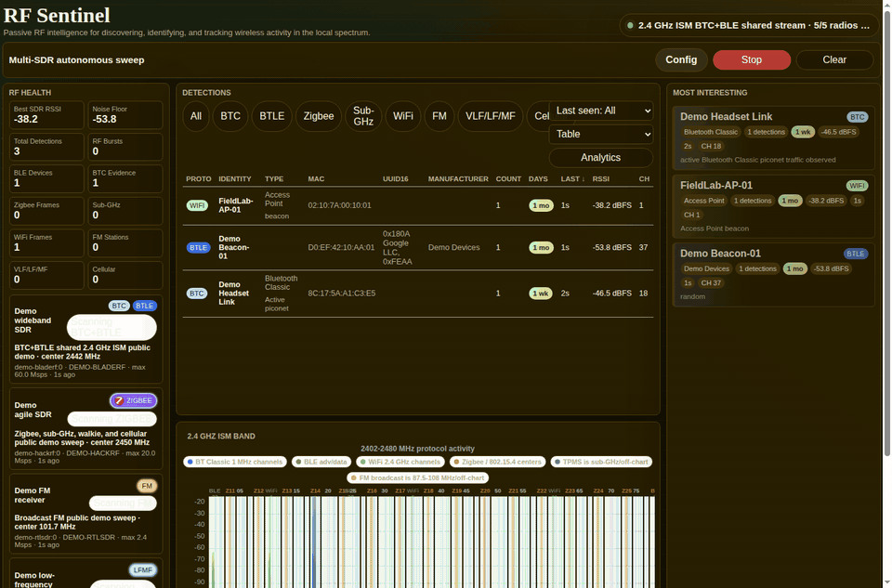Click the '1 mo' days pill in Demo Beacon-01 table row
Screen dimensions: 892x588
541,247
